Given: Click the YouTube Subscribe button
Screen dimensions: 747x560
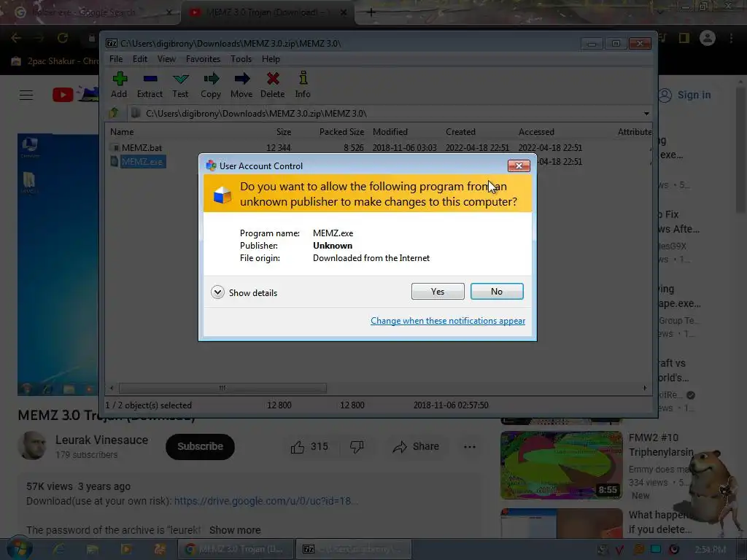Looking at the screenshot, I should (x=200, y=447).
